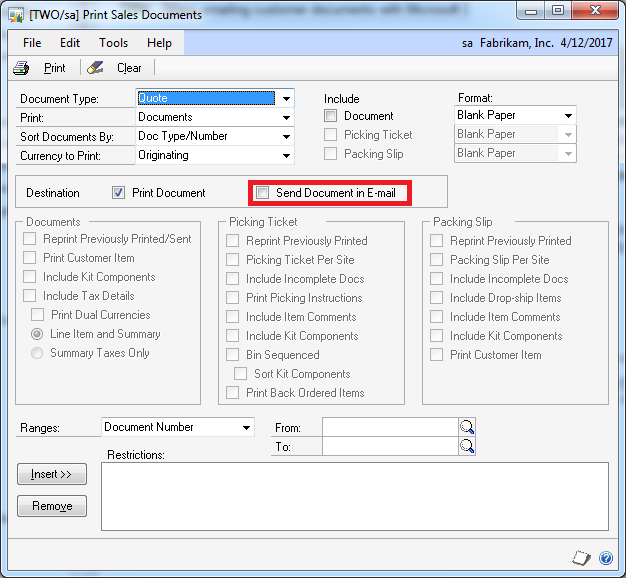Screen dimensions: 626x578
Task: Open the note icon at bottom right
Action: coord(581,557)
